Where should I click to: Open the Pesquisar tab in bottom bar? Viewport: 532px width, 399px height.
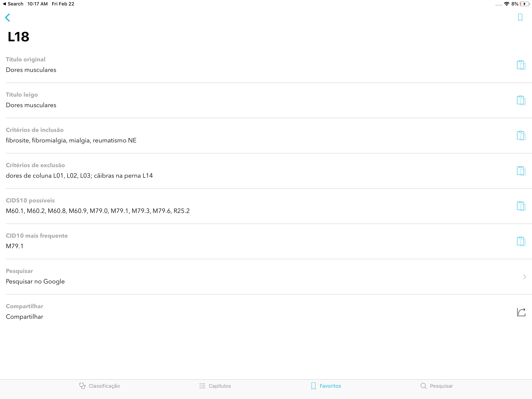(437, 386)
